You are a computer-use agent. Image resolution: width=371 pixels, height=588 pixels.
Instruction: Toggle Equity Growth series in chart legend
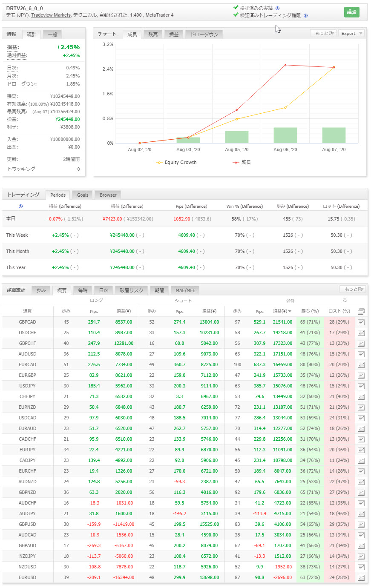176,162
